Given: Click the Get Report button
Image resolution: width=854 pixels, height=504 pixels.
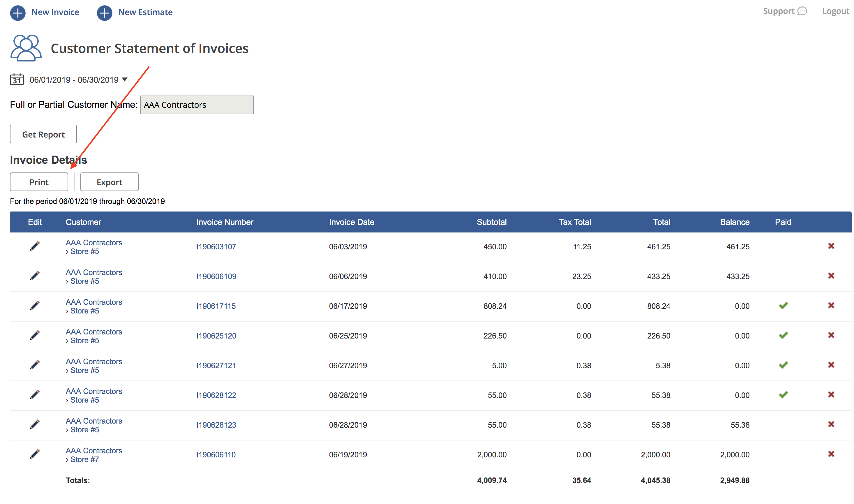Looking at the screenshot, I should coord(43,134).
